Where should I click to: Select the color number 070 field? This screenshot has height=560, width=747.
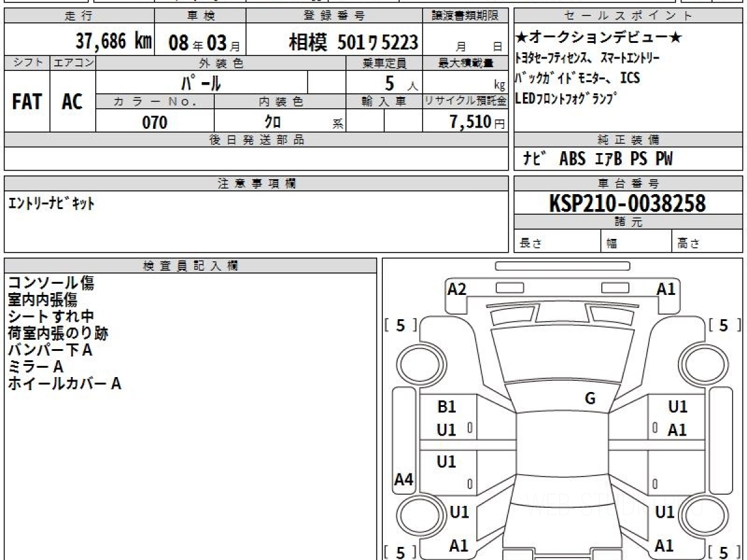(155, 122)
